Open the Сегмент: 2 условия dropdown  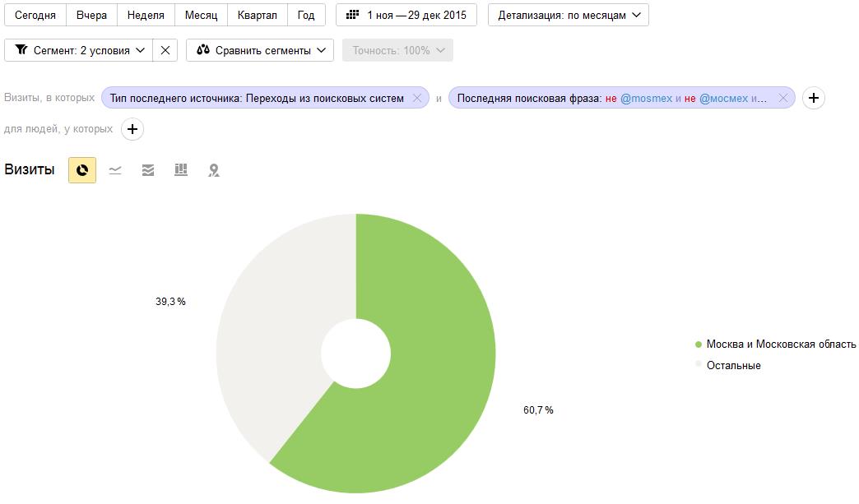click(x=78, y=50)
